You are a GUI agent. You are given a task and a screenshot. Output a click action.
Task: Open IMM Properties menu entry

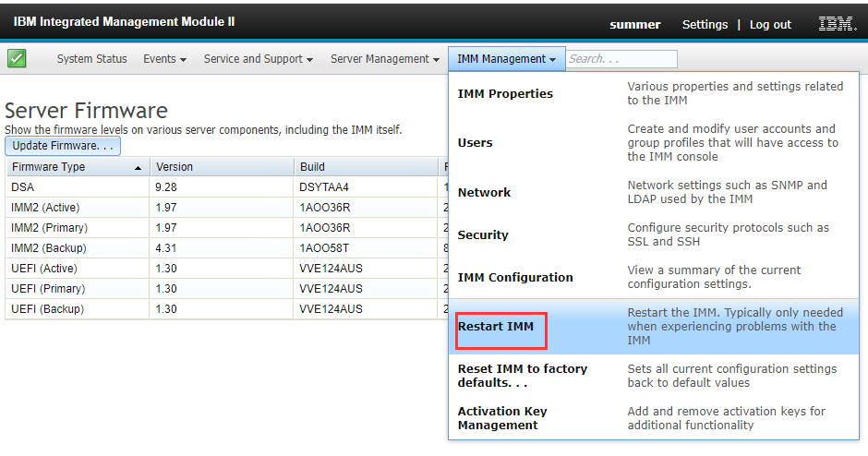(x=654, y=93)
